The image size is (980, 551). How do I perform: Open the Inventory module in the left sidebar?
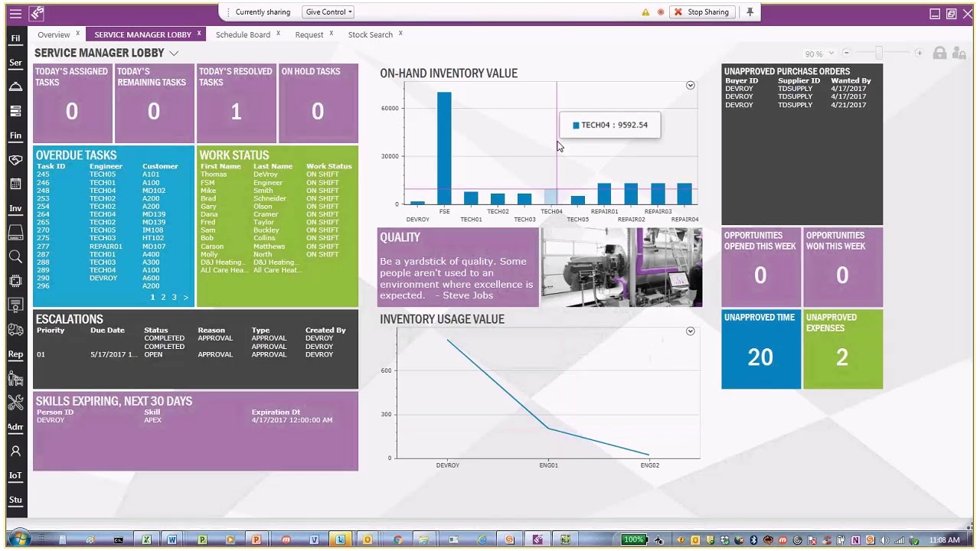pos(15,207)
